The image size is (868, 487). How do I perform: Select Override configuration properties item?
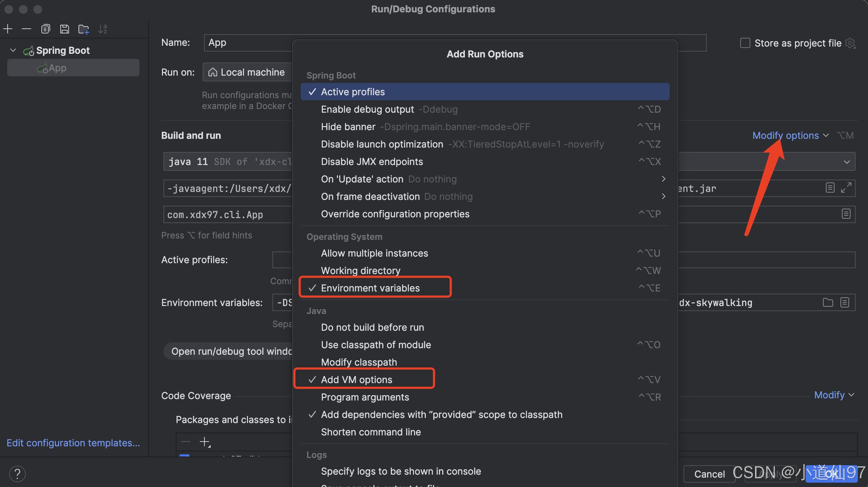pyautogui.click(x=485, y=214)
